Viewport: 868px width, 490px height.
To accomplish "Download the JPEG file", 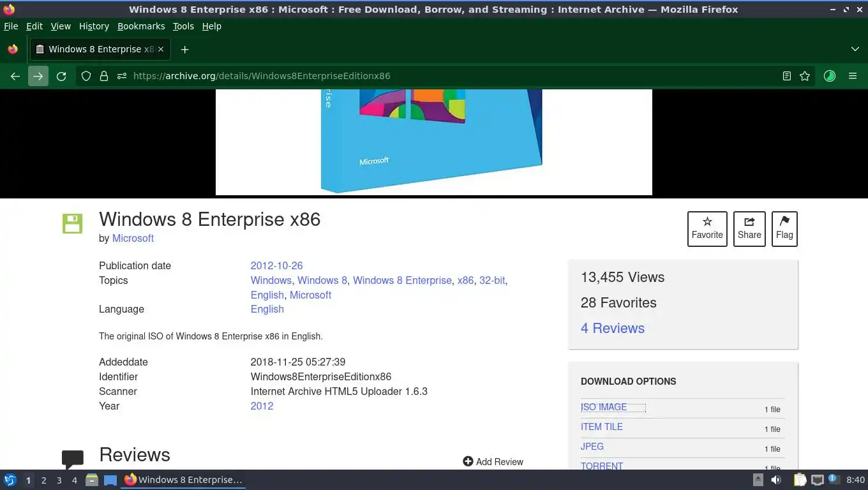I will [592, 447].
